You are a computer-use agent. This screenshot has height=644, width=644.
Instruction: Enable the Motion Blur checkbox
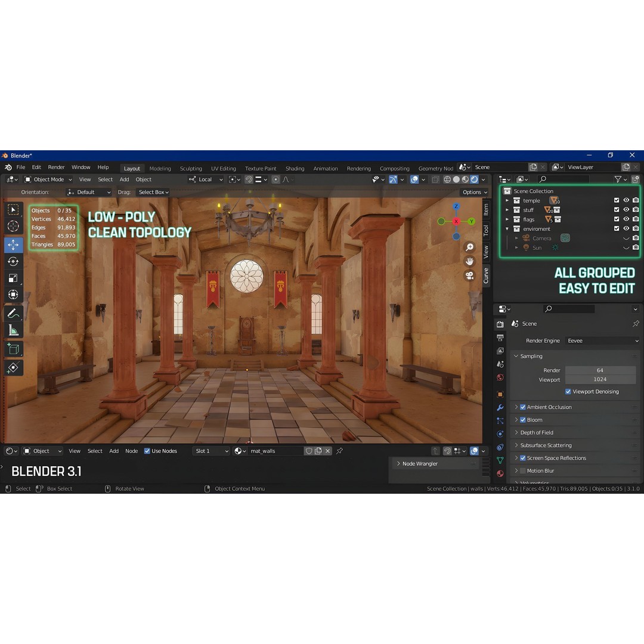point(523,470)
